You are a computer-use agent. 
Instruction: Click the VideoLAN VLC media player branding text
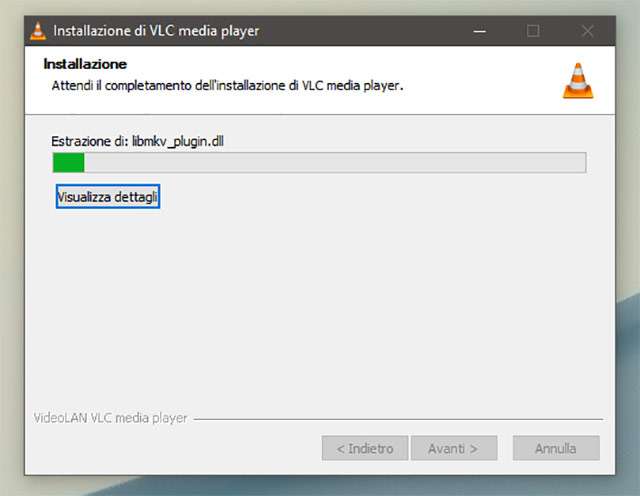(x=110, y=418)
